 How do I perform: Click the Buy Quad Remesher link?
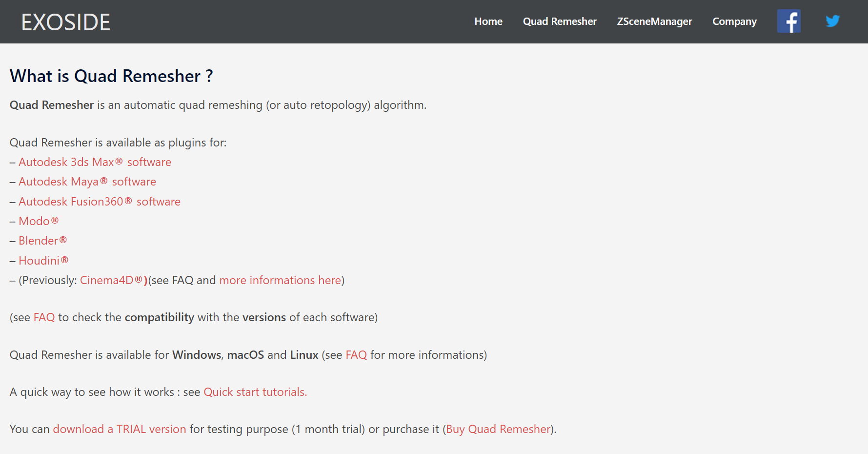pyautogui.click(x=498, y=429)
